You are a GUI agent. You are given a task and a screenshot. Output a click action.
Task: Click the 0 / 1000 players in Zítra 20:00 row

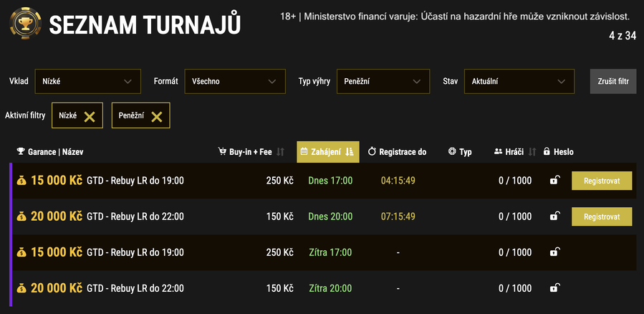515,288
